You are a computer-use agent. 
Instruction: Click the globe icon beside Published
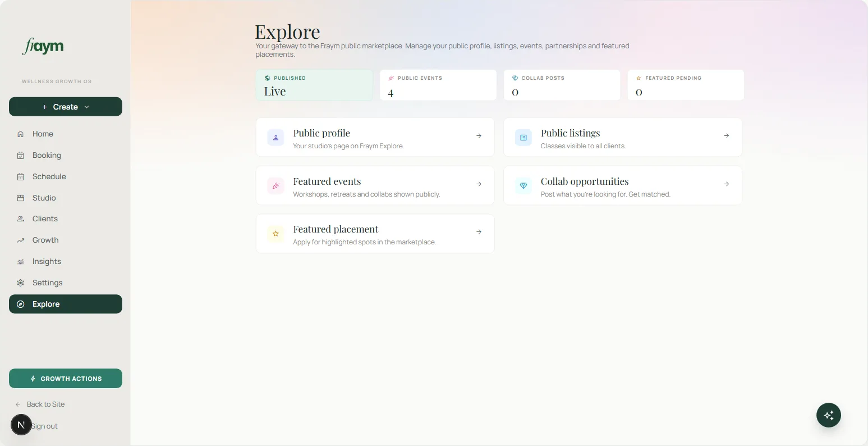pos(268,78)
